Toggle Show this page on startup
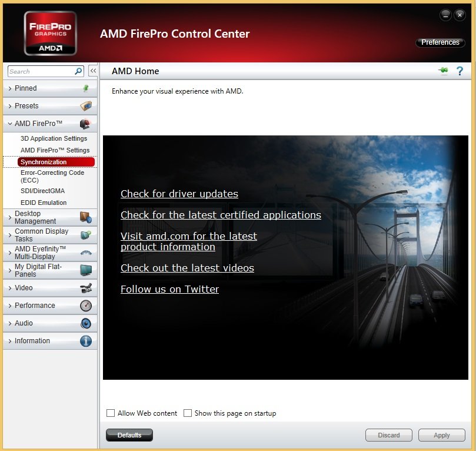 pos(188,413)
